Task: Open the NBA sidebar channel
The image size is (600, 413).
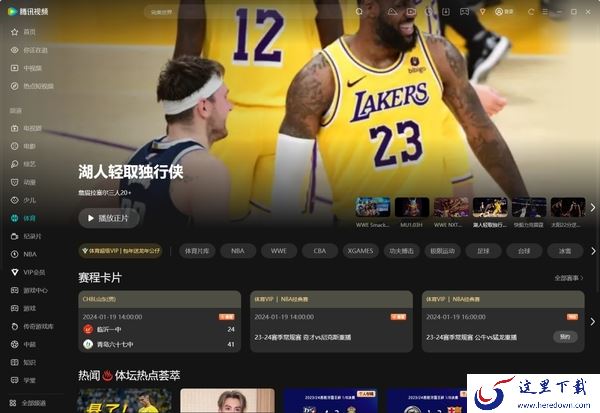Action: pos(24,254)
